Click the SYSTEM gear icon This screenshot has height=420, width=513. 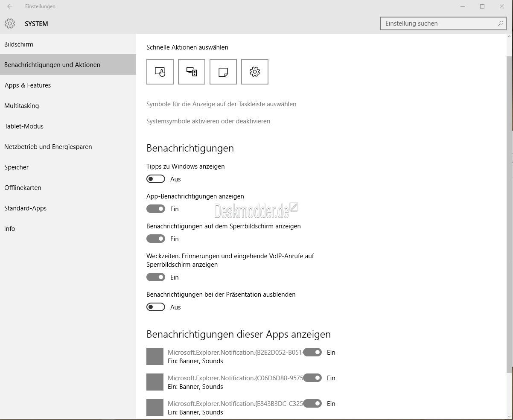10,23
